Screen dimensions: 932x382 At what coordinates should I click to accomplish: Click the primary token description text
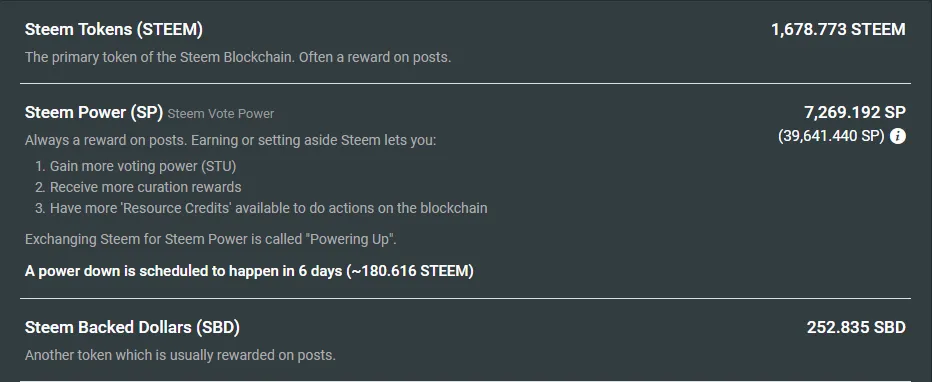click(238, 58)
